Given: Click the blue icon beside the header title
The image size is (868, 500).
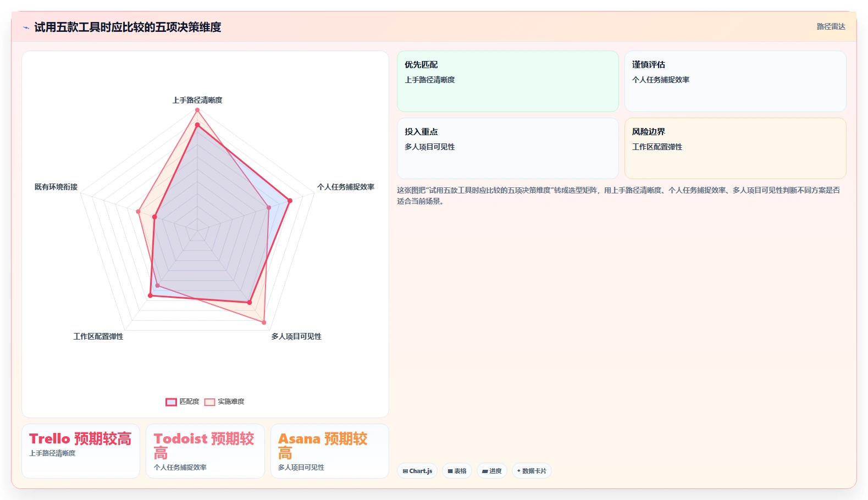Looking at the screenshot, I should 26,27.
